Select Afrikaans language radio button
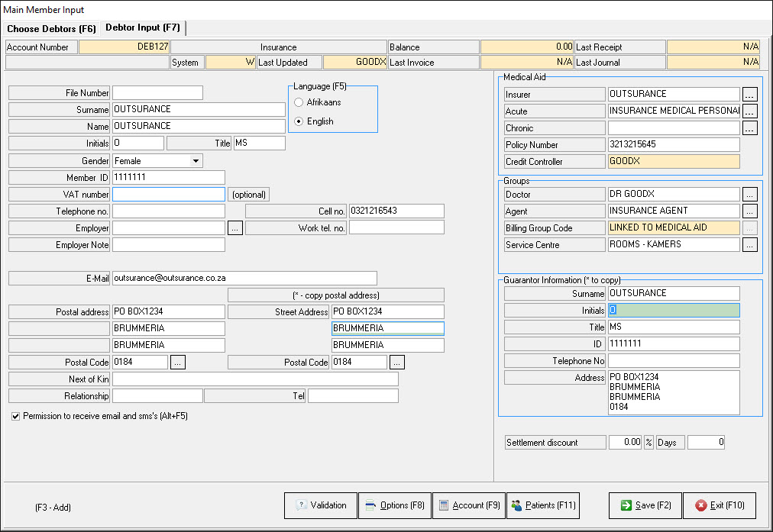 point(299,102)
